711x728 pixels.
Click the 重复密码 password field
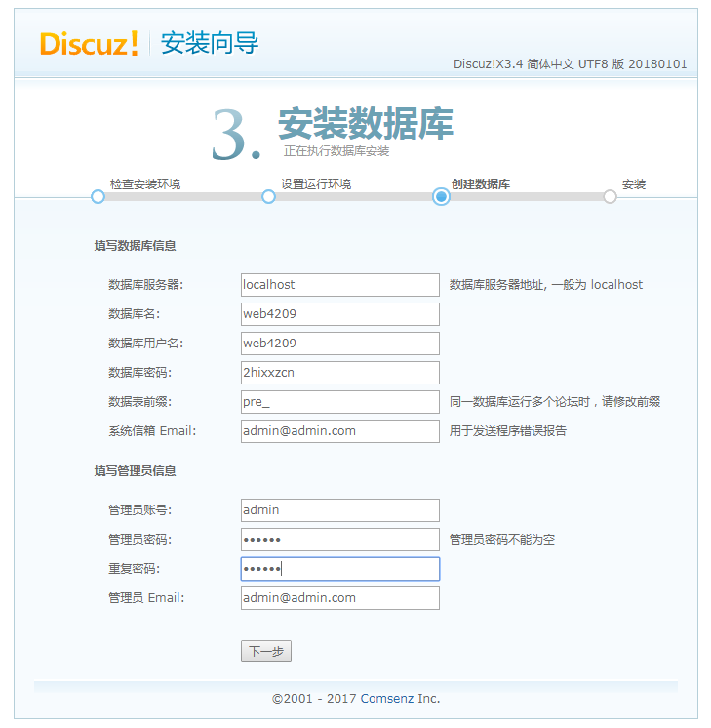[339, 569]
